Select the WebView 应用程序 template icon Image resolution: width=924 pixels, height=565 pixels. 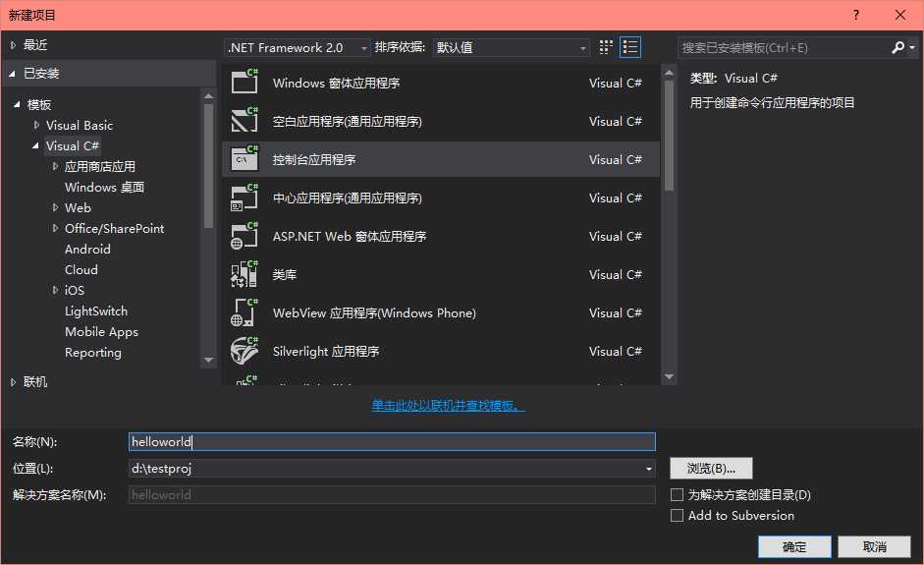pyautogui.click(x=244, y=312)
